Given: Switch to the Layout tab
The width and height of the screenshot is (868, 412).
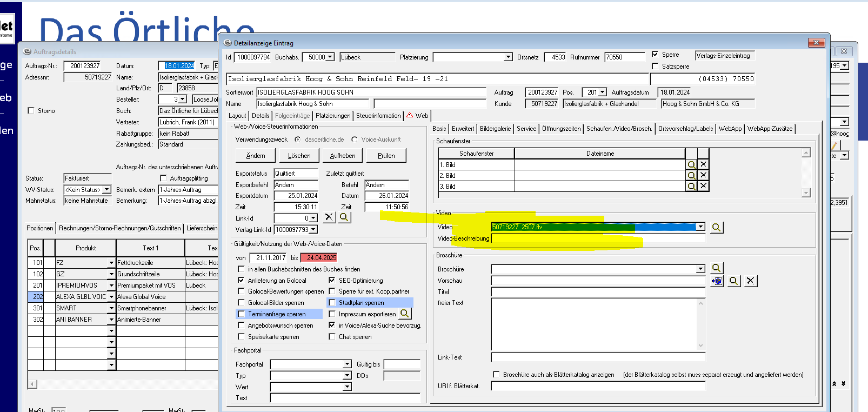Looking at the screenshot, I should [237, 116].
